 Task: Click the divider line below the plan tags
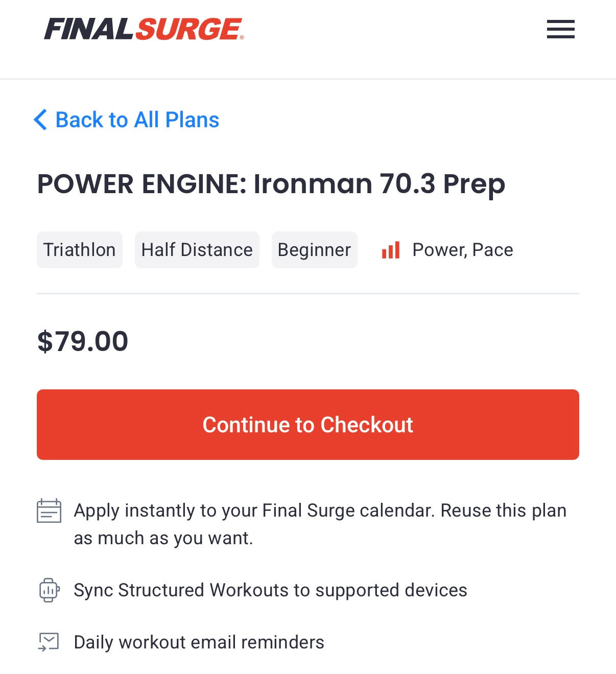[307, 294]
